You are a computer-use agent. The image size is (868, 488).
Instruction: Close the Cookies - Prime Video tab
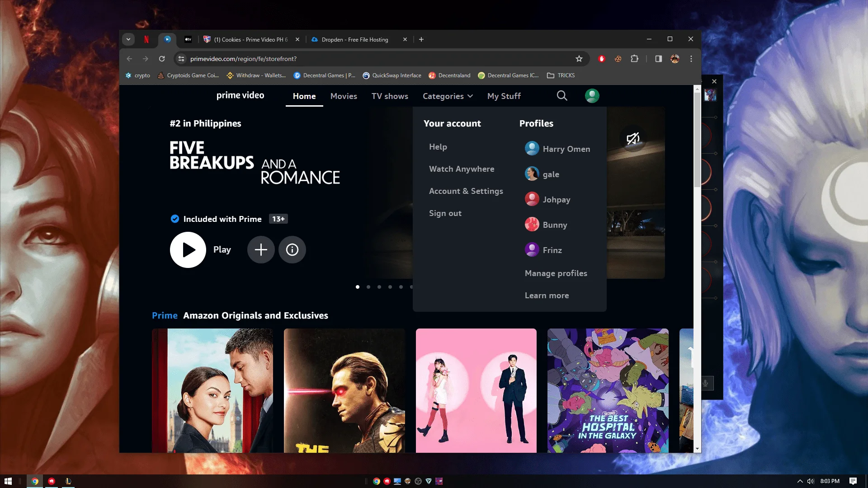(297, 39)
